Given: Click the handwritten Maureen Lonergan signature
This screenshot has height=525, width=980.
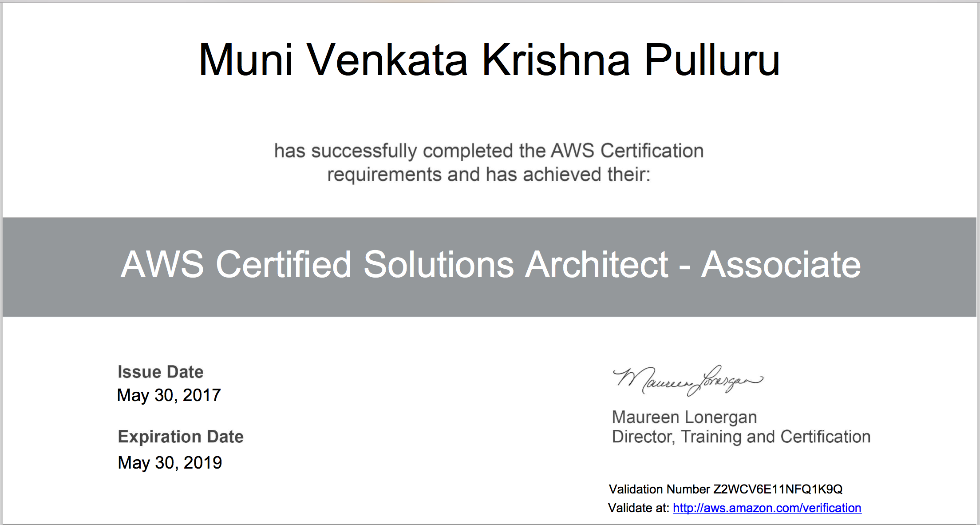Looking at the screenshot, I should 688,380.
